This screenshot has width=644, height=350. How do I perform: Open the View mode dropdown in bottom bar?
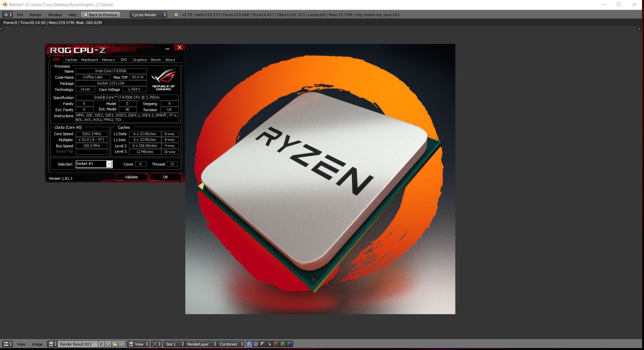coord(139,344)
